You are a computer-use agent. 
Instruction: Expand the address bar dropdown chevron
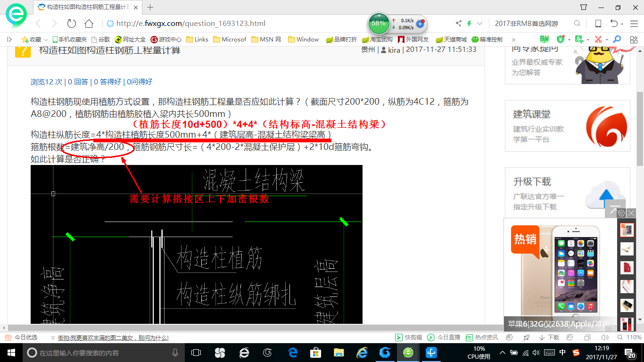pos(480,24)
